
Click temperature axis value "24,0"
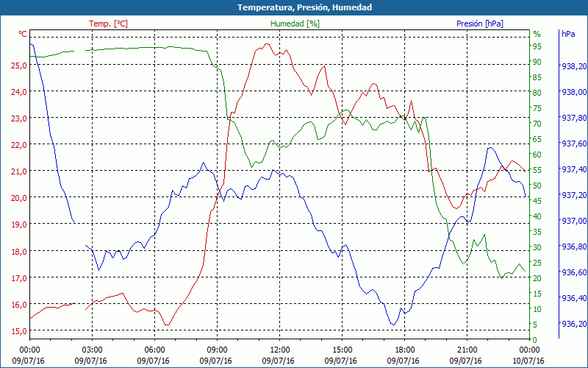(x=19, y=91)
